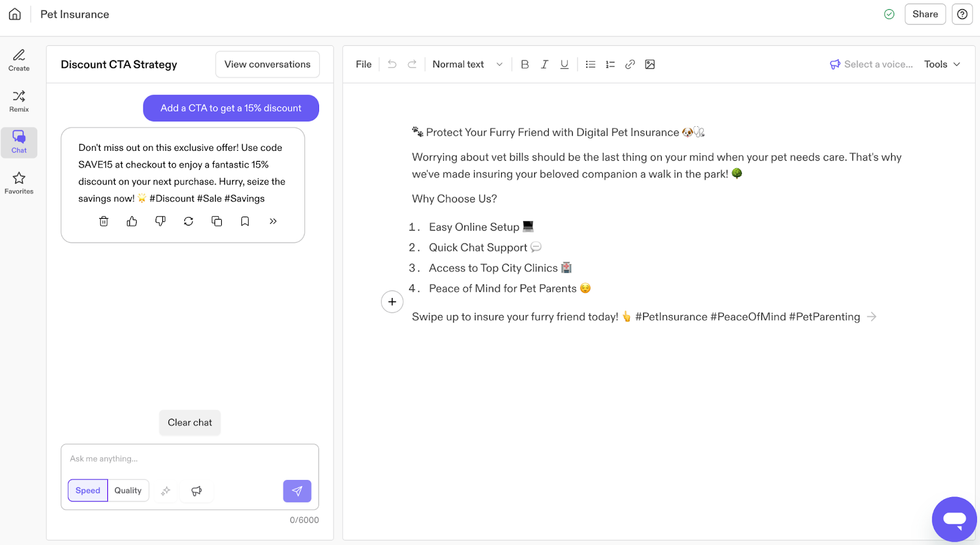Regenerate the chat response
Image resolution: width=980 pixels, height=545 pixels.
(x=189, y=221)
